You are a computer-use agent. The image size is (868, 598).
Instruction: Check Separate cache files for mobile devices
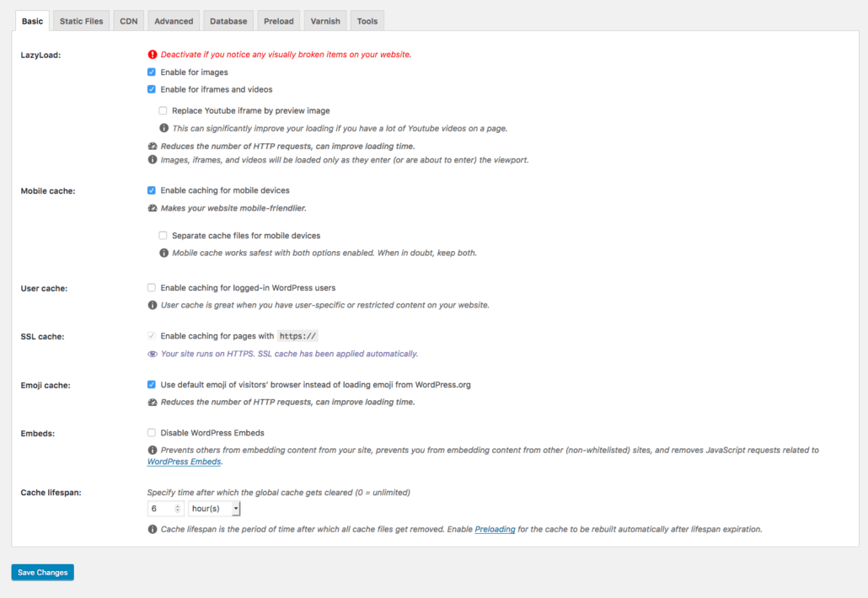(x=163, y=235)
